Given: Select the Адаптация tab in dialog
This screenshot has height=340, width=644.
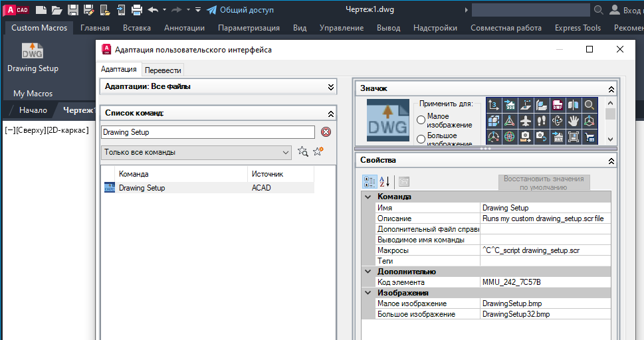Looking at the screenshot, I should [119, 69].
